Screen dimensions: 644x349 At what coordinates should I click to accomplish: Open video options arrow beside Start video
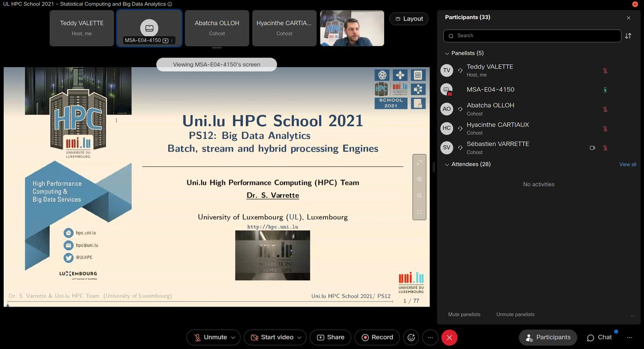[x=300, y=337]
